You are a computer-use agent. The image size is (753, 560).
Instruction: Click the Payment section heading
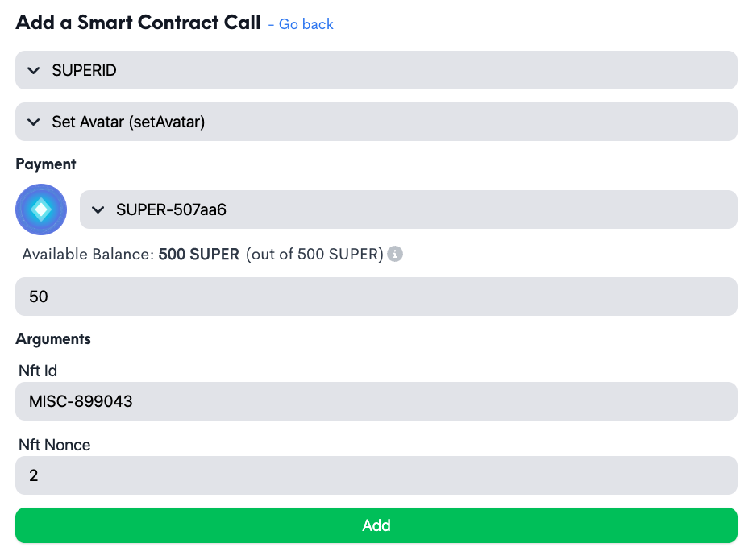coord(46,164)
